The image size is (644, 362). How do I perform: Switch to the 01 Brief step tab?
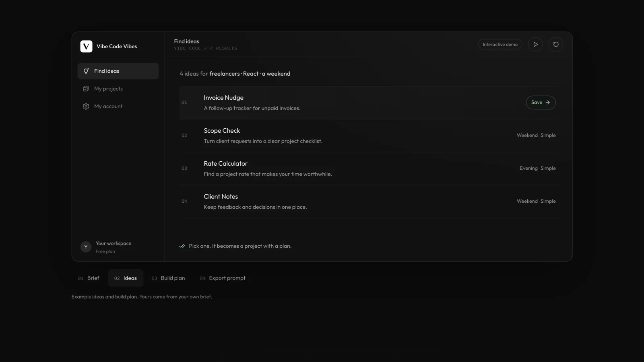(89, 278)
